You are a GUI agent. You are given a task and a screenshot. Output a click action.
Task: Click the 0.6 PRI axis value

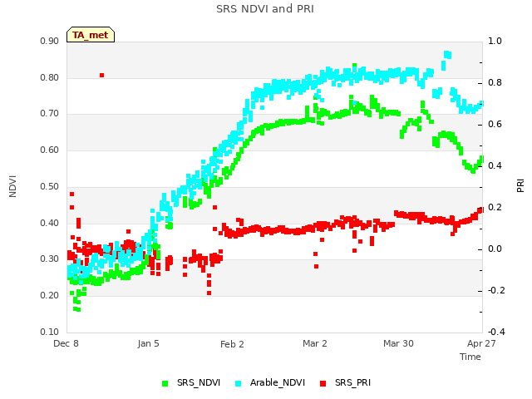tap(495, 124)
